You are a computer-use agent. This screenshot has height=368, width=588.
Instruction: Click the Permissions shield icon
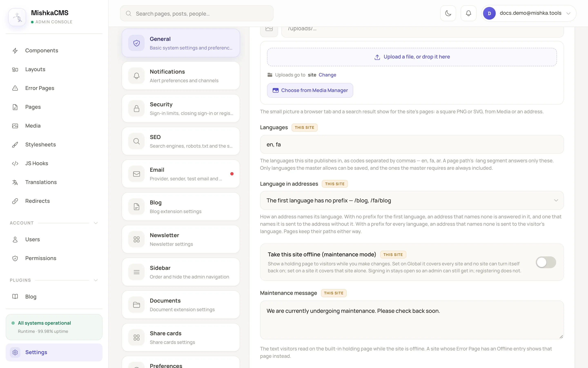pyautogui.click(x=15, y=258)
